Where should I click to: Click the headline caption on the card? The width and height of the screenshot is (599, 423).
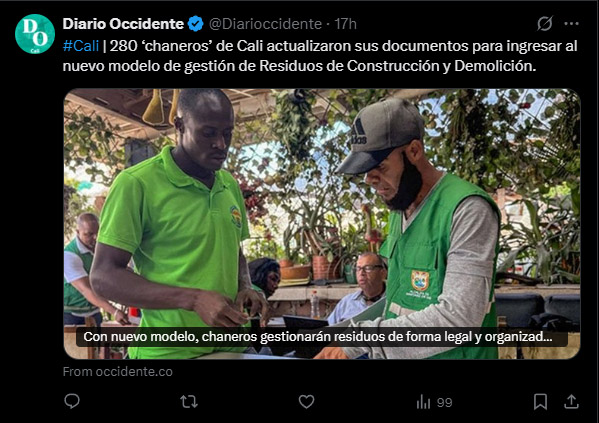318,337
